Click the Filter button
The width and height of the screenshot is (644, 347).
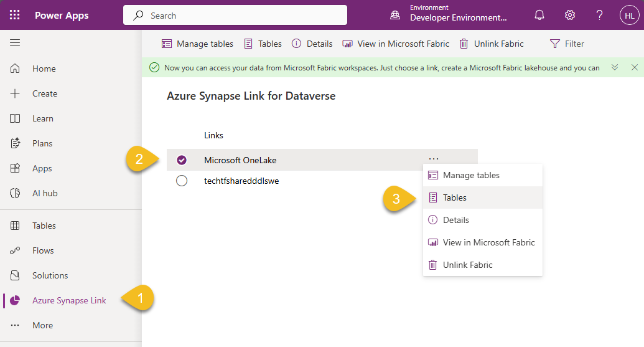point(567,44)
